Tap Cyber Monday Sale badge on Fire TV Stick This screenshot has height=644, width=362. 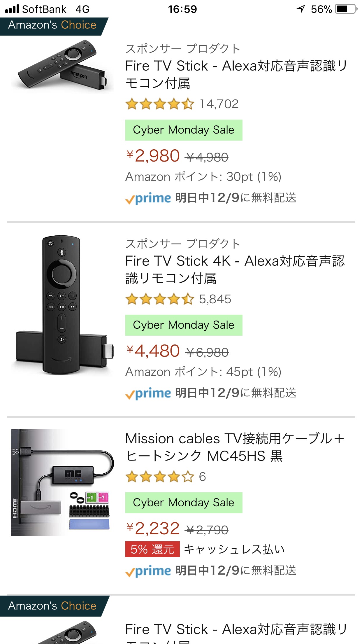coord(184,130)
